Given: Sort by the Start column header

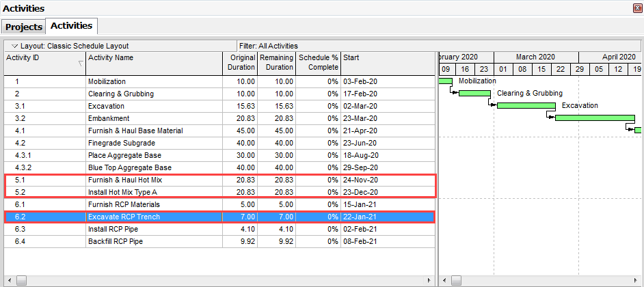Looking at the screenshot, I should (x=387, y=63).
